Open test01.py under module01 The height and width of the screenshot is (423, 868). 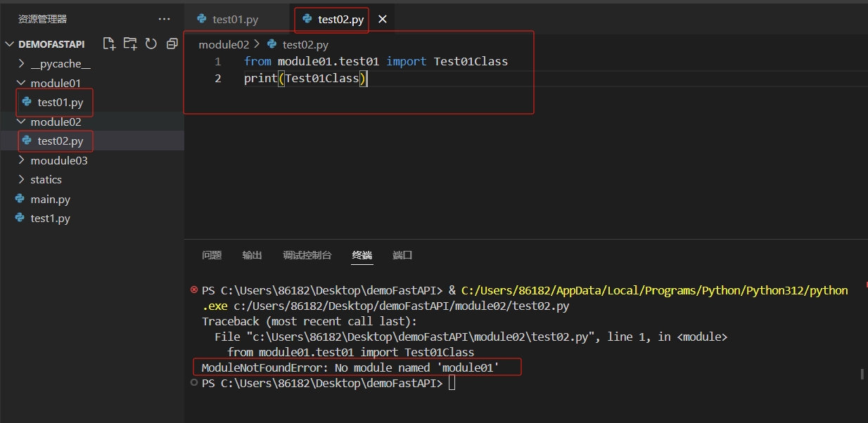pos(60,102)
